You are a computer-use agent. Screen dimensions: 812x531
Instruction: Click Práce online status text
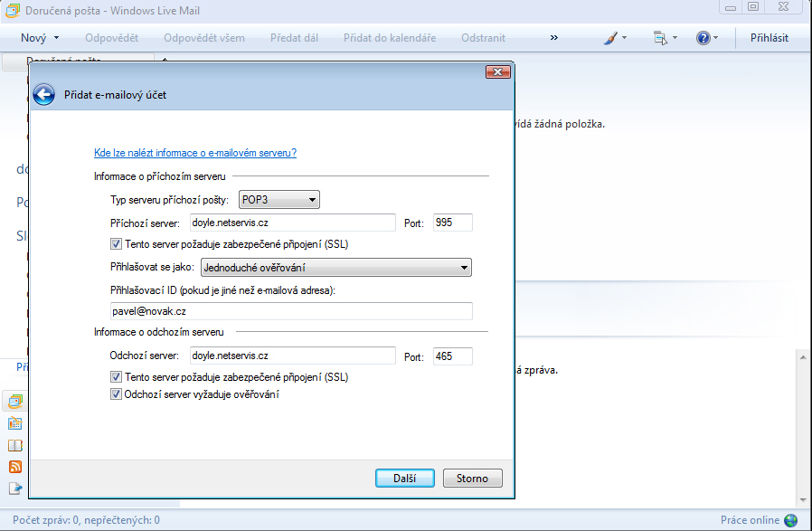(750, 520)
